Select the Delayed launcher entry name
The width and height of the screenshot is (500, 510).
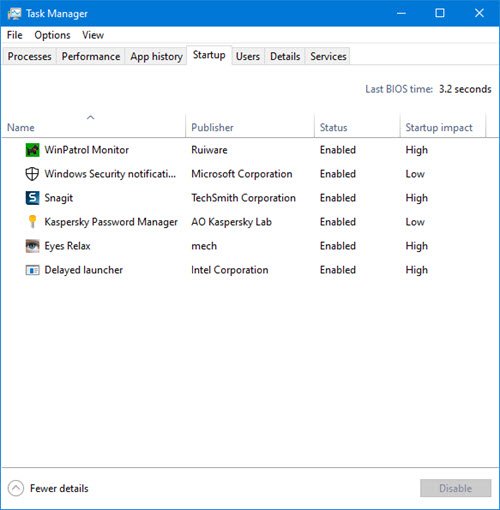pyautogui.click(x=84, y=270)
